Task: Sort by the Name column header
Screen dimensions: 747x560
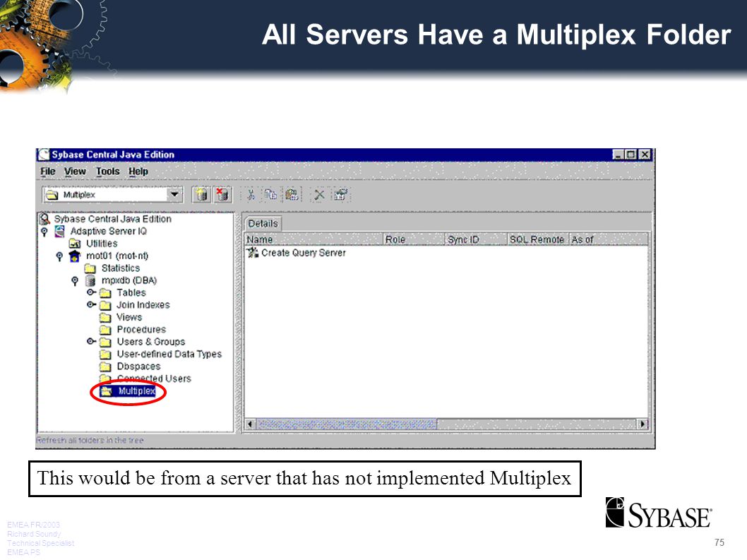Action: [x=314, y=239]
